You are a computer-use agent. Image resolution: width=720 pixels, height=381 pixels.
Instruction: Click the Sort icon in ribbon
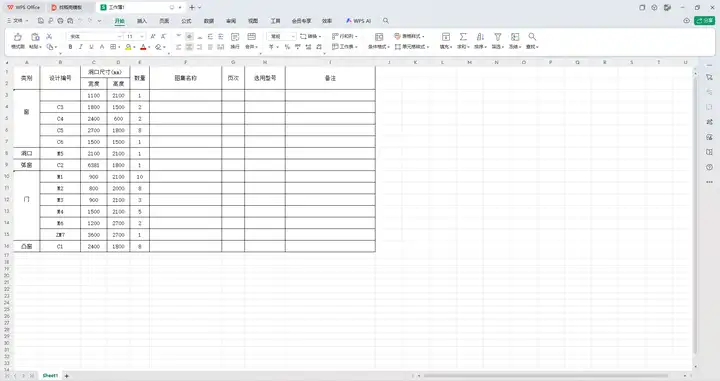pos(480,37)
